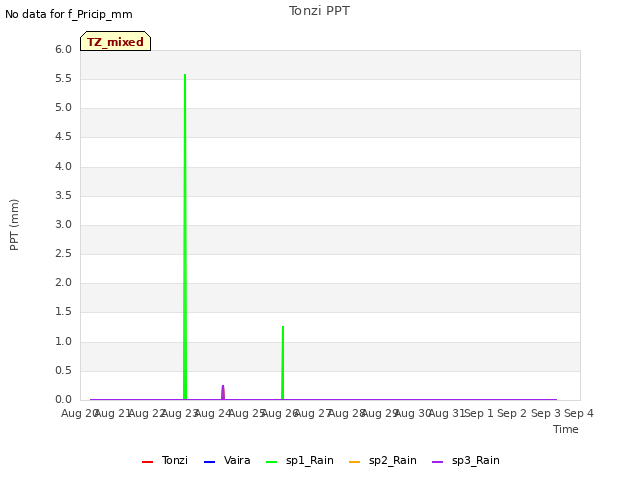Click the Sep 2 x-axis tick label
Viewport: 640px width, 480px height.
tap(512, 413)
